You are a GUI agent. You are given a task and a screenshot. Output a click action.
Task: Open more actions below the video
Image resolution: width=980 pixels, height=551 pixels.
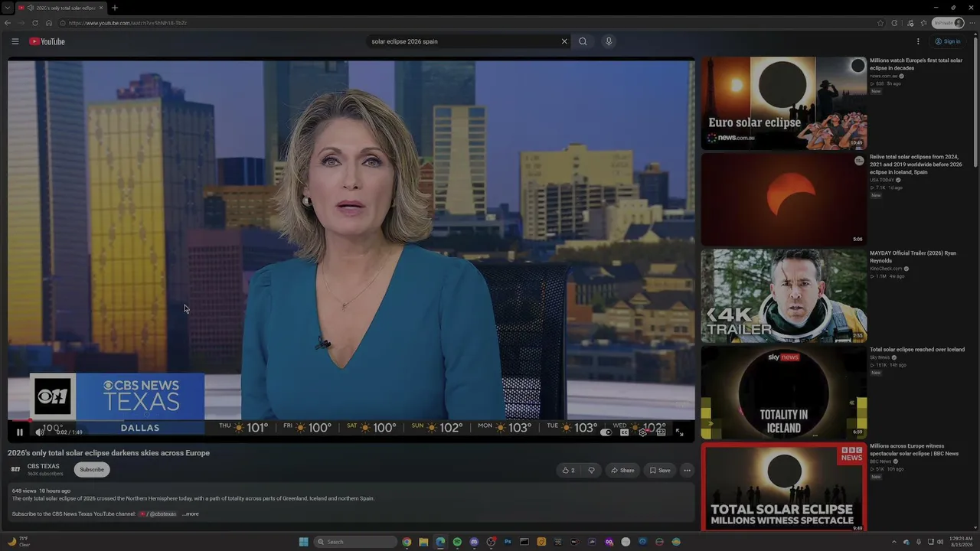687,470
